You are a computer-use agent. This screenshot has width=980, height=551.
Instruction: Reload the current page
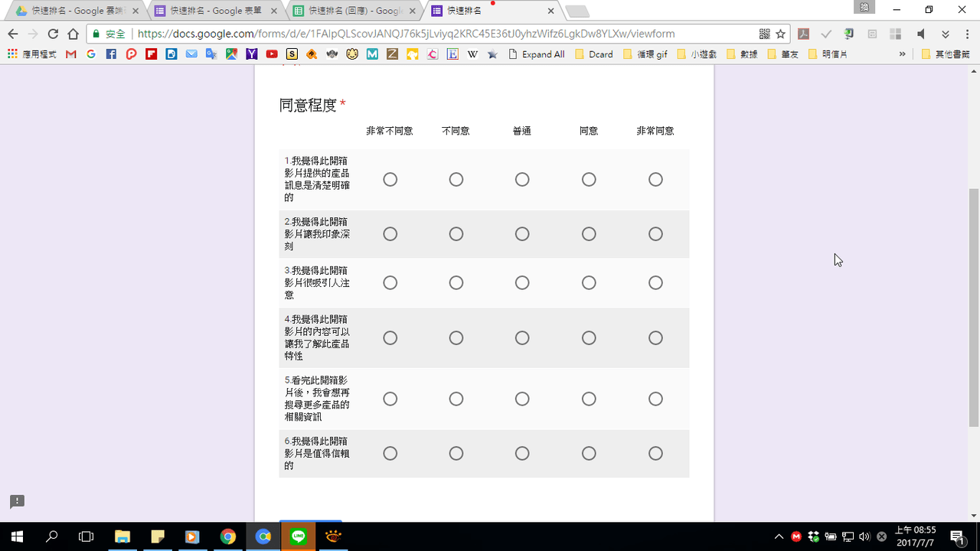click(53, 34)
